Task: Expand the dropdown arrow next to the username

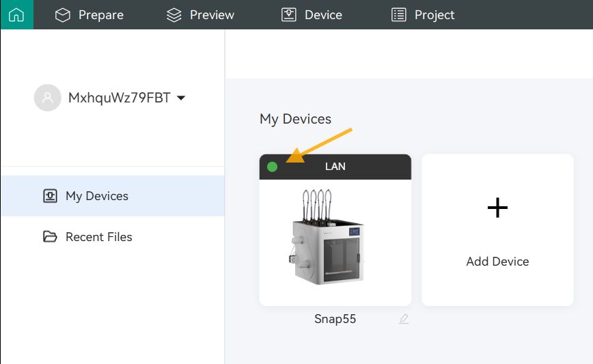Action: [181, 98]
